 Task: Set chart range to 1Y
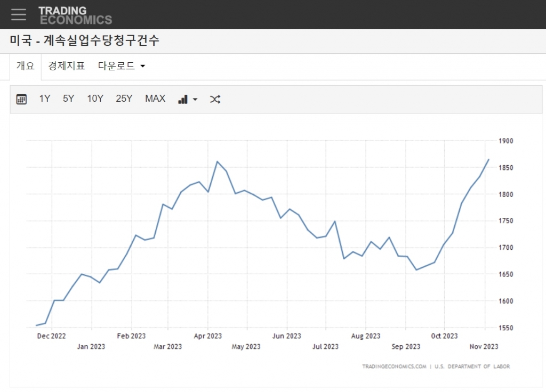pyautogui.click(x=45, y=99)
